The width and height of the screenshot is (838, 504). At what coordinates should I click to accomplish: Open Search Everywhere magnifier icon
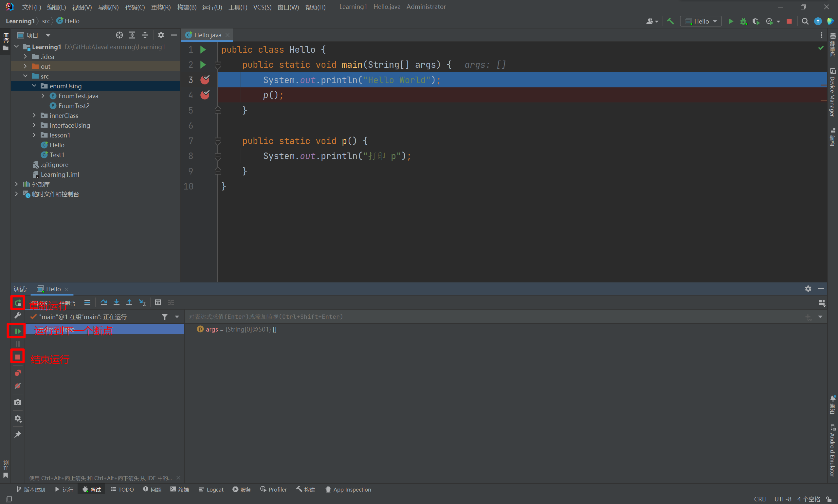805,21
